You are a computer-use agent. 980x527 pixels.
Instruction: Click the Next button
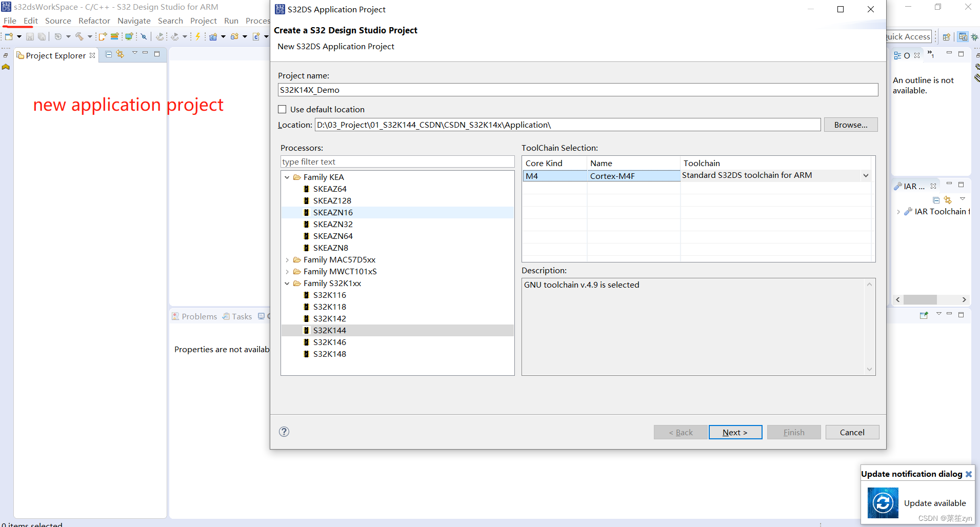pyautogui.click(x=735, y=432)
